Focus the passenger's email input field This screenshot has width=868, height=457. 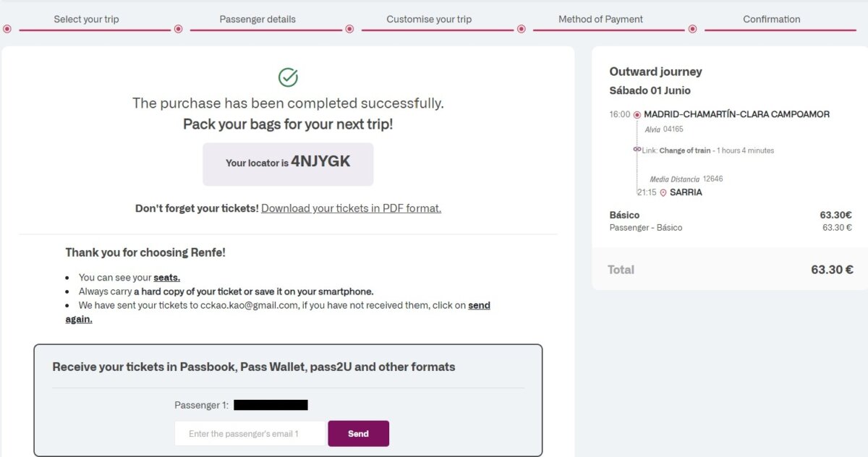coord(250,434)
